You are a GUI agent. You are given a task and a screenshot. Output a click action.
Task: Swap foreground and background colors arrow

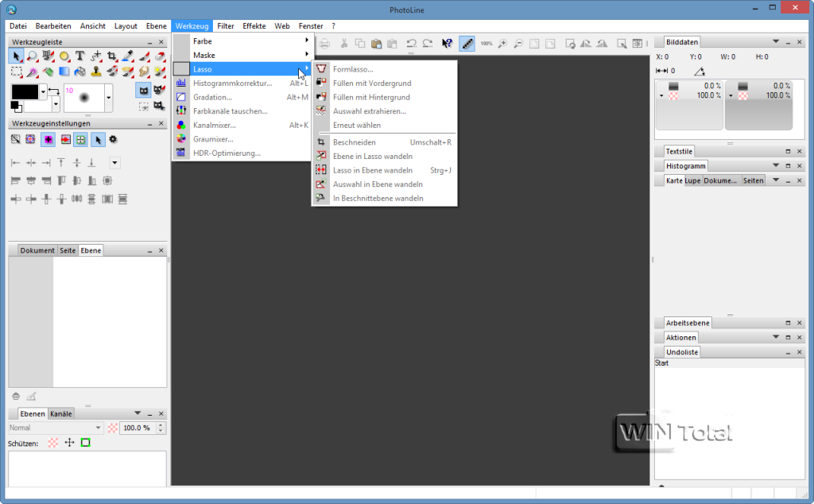53,91
